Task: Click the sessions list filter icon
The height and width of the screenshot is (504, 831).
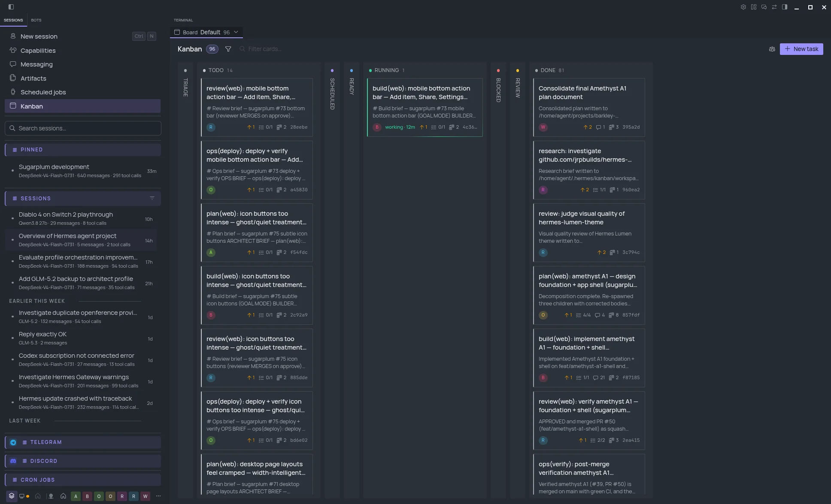Action: tap(152, 198)
